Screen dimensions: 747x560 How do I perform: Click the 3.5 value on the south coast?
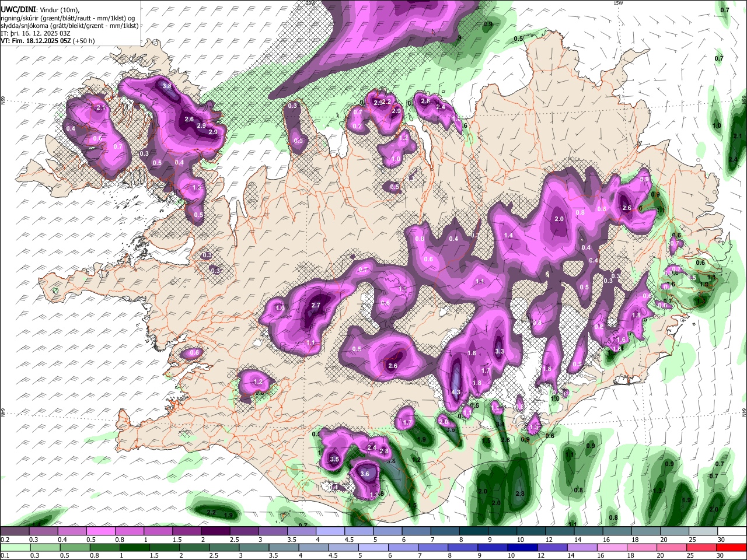coord(334,460)
